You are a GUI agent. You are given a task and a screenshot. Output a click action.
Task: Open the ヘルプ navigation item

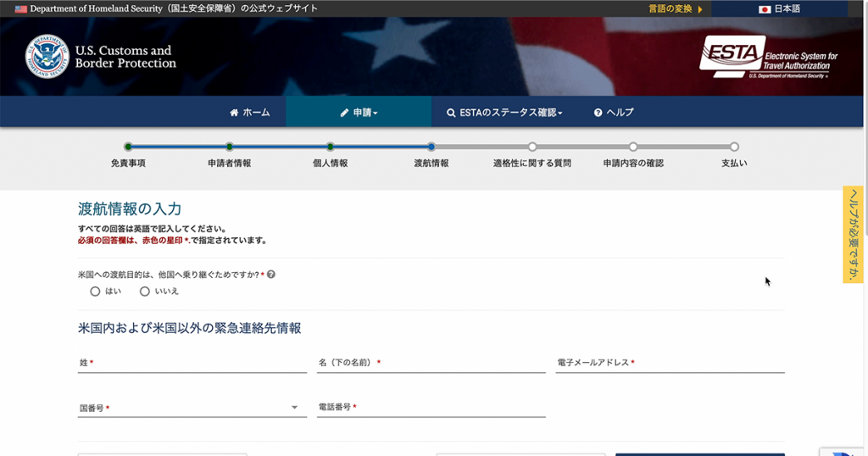pyautogui.click(x=614, y=112)
